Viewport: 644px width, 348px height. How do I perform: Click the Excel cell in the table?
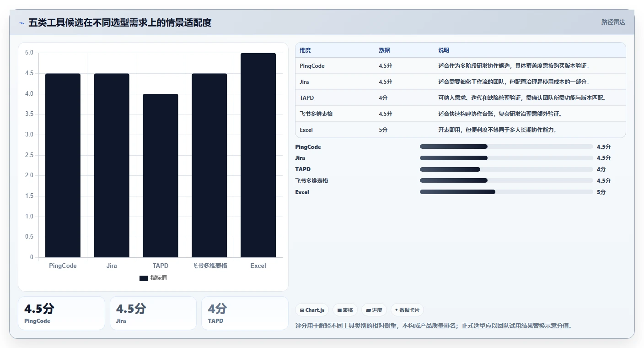click(306, 130)
